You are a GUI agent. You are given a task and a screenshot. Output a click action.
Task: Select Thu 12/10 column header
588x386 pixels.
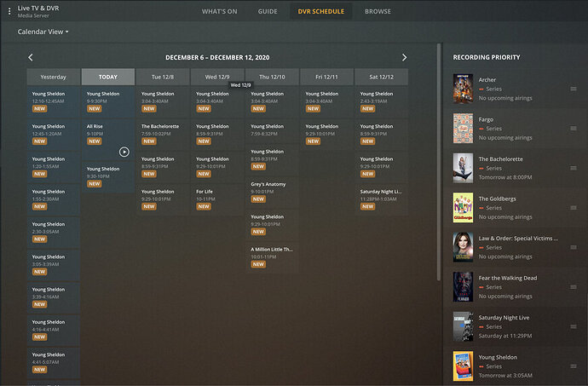pos(272,77)
